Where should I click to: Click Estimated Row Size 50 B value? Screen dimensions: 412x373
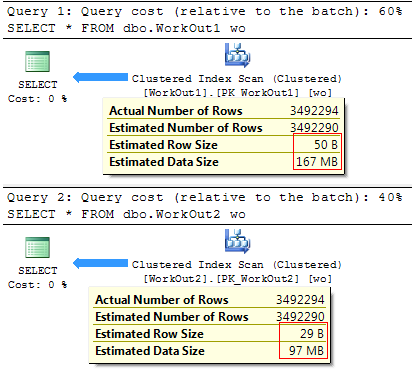(x=326, y=145)
